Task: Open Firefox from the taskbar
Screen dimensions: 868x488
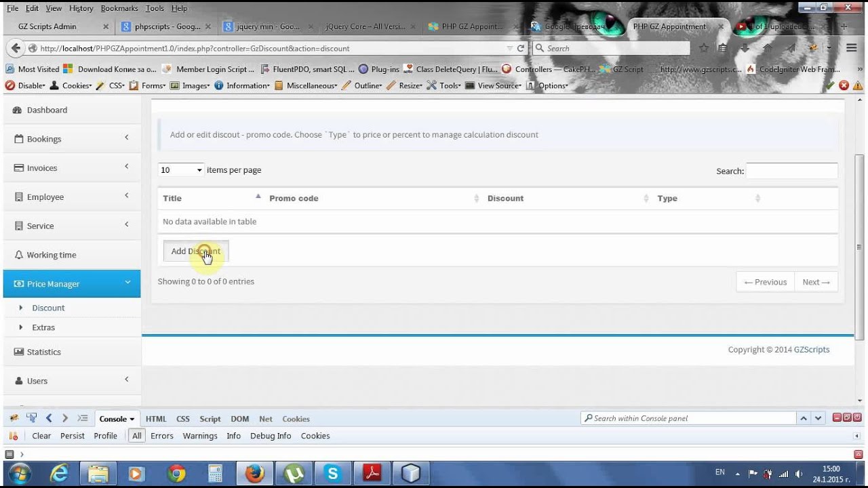Action: pyautogui.click(x=255, y=473)
